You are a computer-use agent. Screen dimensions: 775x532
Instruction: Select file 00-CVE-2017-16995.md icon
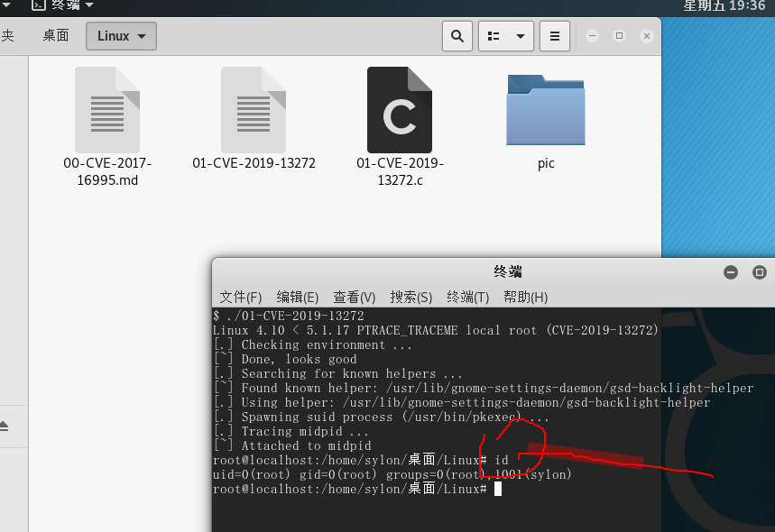(x=107, y=110)
